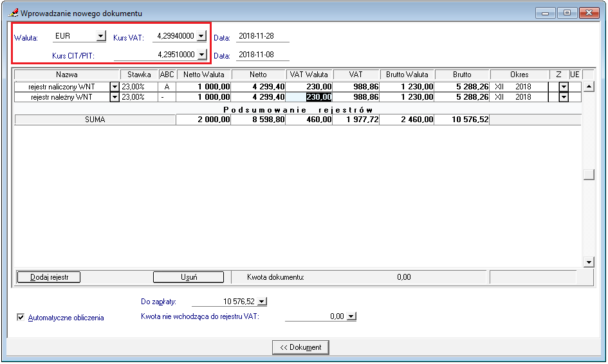
Task: Select the highlighted VAT Waluta cell 230,00
Action: coord(309,97)
